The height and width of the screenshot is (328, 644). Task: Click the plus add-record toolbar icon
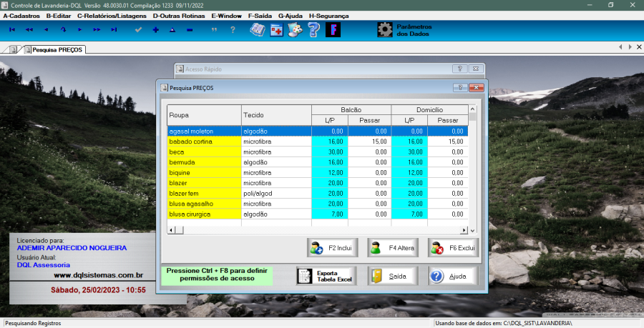(155, 29)
